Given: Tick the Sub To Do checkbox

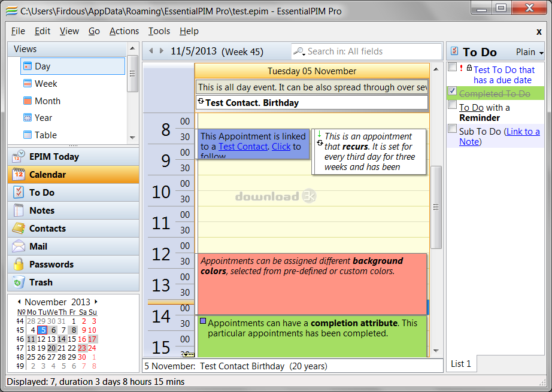Looking at the screenshot, I should 453,129.
